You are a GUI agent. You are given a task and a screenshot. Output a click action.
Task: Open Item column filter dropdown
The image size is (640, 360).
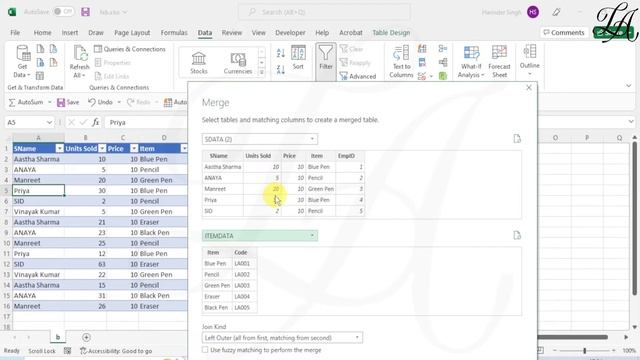pos(184,149)
